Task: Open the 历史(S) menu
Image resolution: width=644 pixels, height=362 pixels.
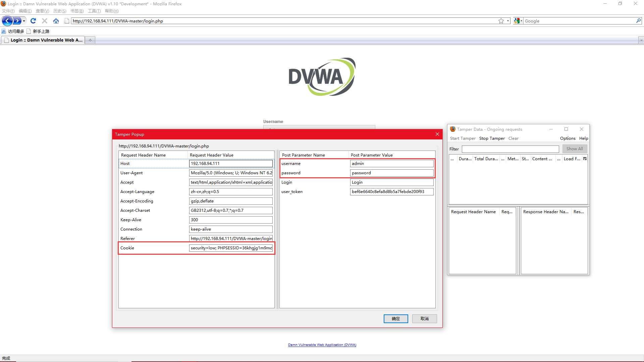Action: click(x=60, y=11)
